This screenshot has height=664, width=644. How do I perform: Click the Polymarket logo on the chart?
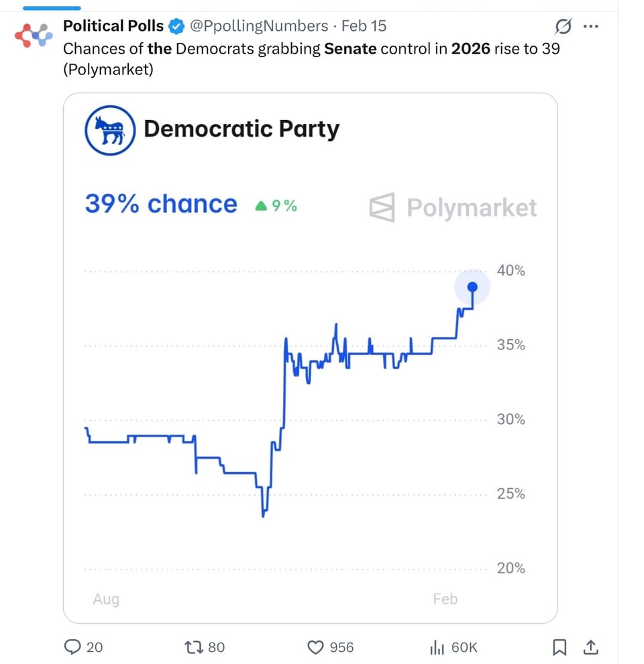point(453,208)
